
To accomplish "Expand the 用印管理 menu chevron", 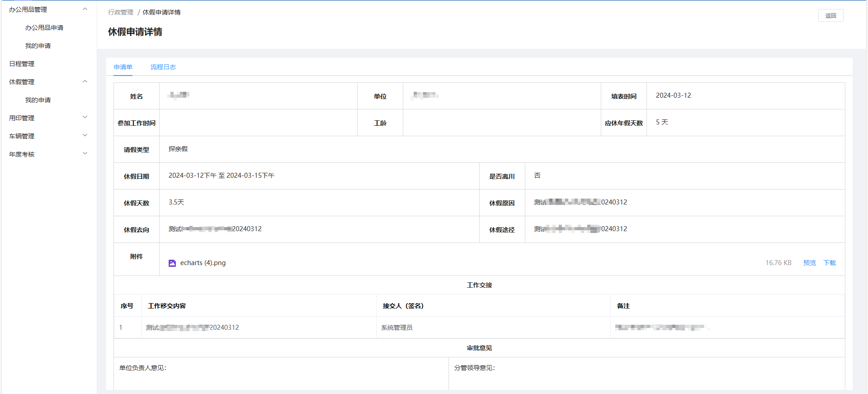I will point(85,118).
